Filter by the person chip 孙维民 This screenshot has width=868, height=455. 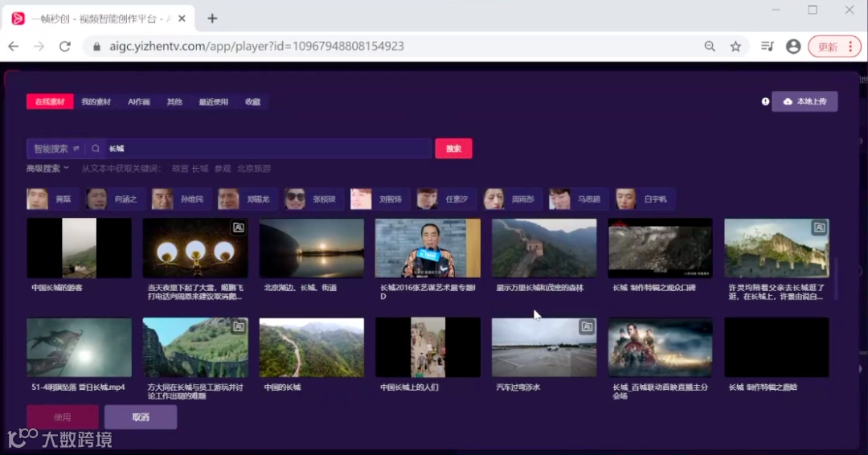pyautogui.click(x=181, y=199)
